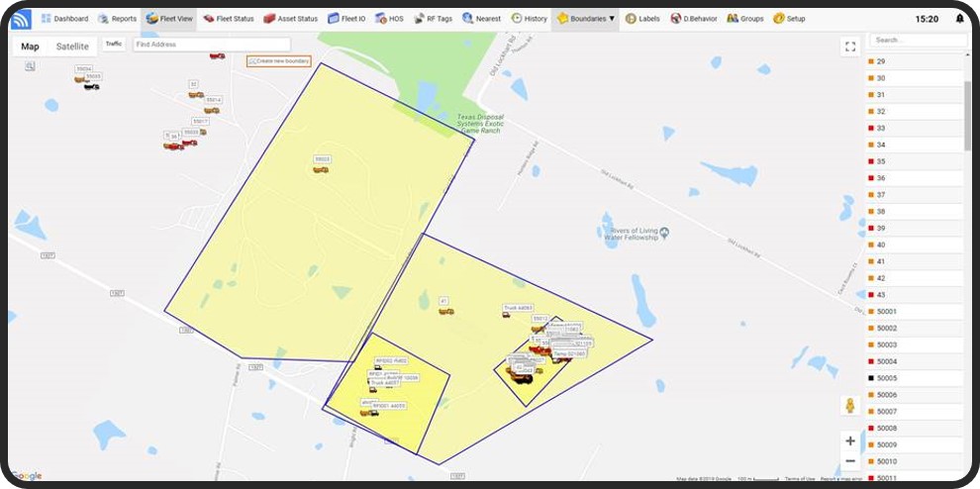The image size is (980, 489).
Task: Click the map magnifier icon
Action: point(30,65)
